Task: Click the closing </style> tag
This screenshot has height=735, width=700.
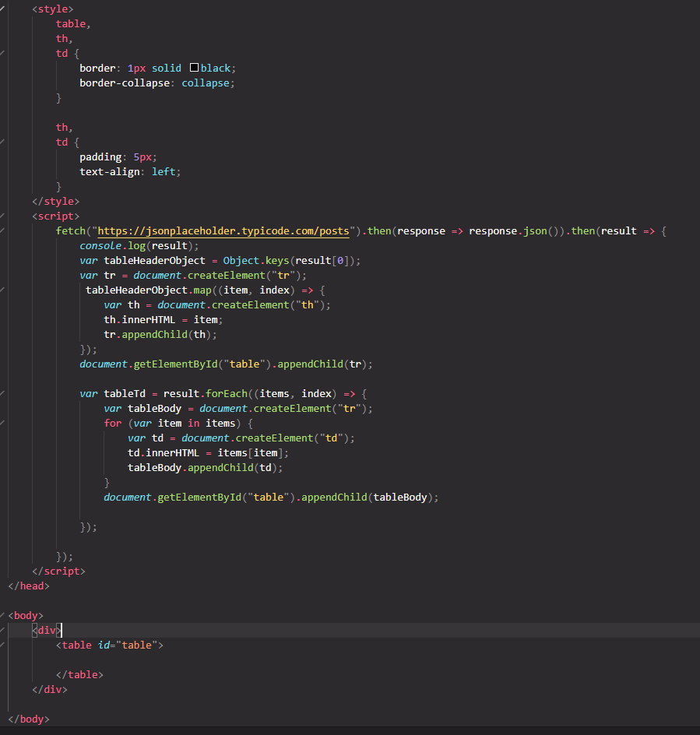Action: pyautogui.click(x=56, y=201)
